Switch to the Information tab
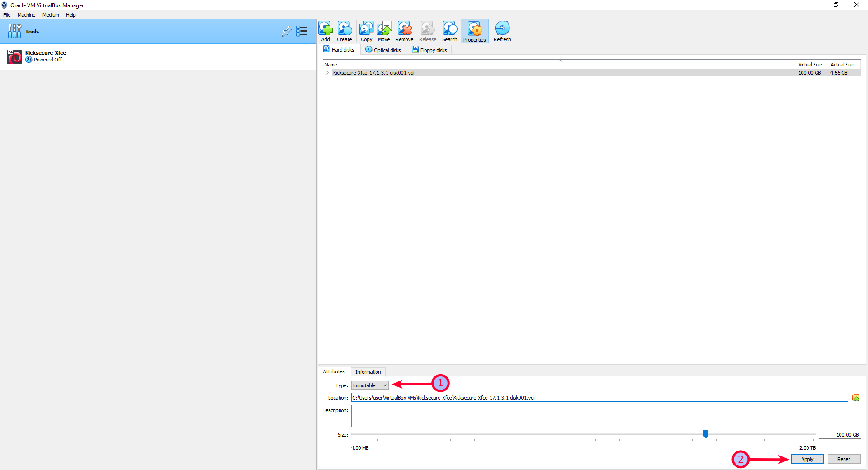The height and width of the screenshot is (470, 868). tap(368, 372)
